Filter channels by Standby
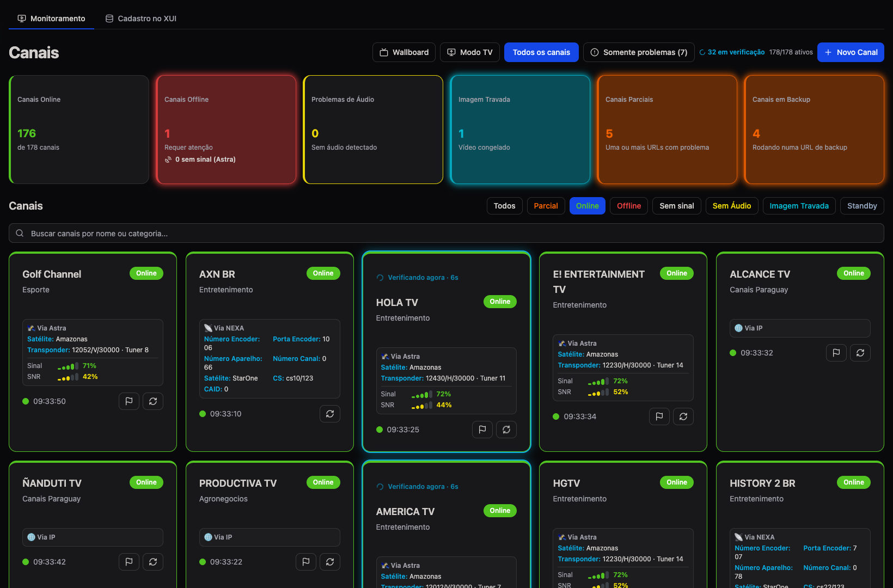The image size is (893, 588). click(862, 206)
